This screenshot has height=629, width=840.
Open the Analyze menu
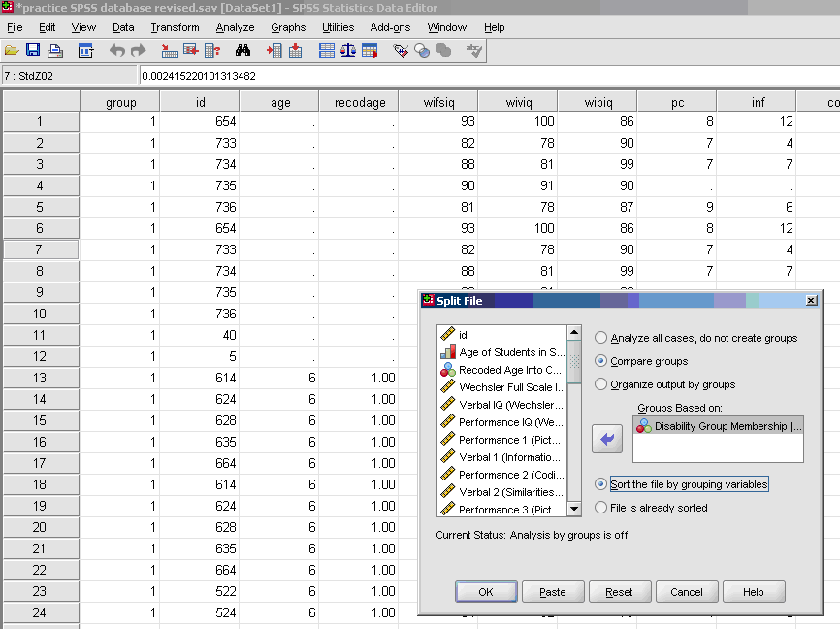(235, 27)
